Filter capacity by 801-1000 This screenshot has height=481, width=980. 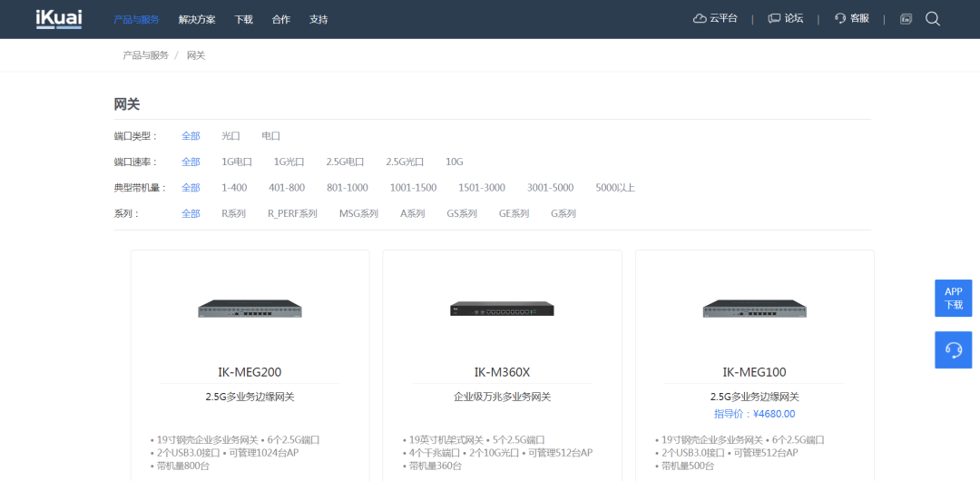(348, 188)
